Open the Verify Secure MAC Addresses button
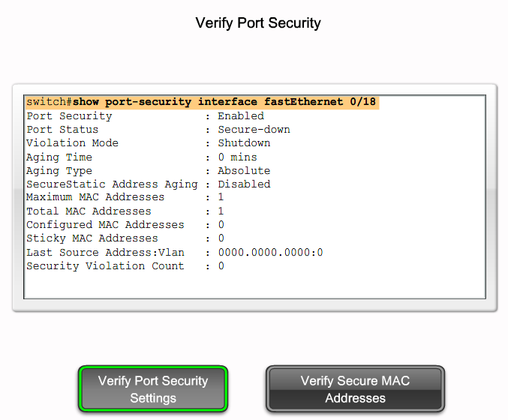Viewport: 508px width, 420px height. [x=355, y=388]
